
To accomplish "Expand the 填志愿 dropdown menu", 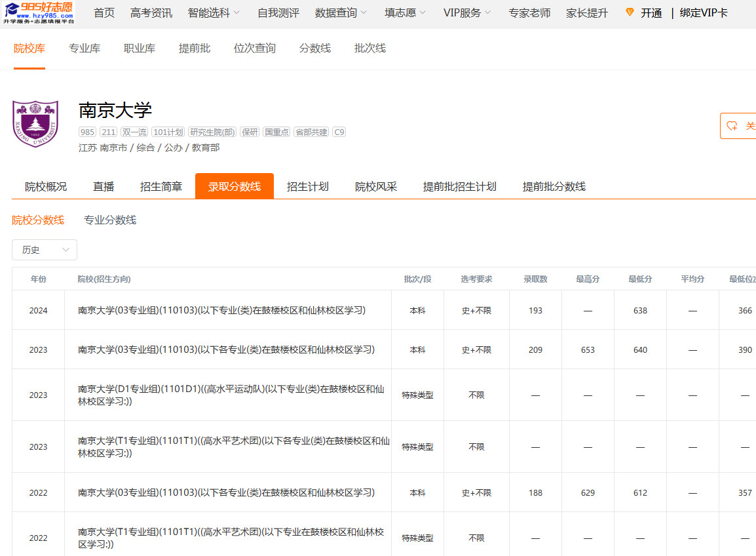I will click(x=405, y=13).
